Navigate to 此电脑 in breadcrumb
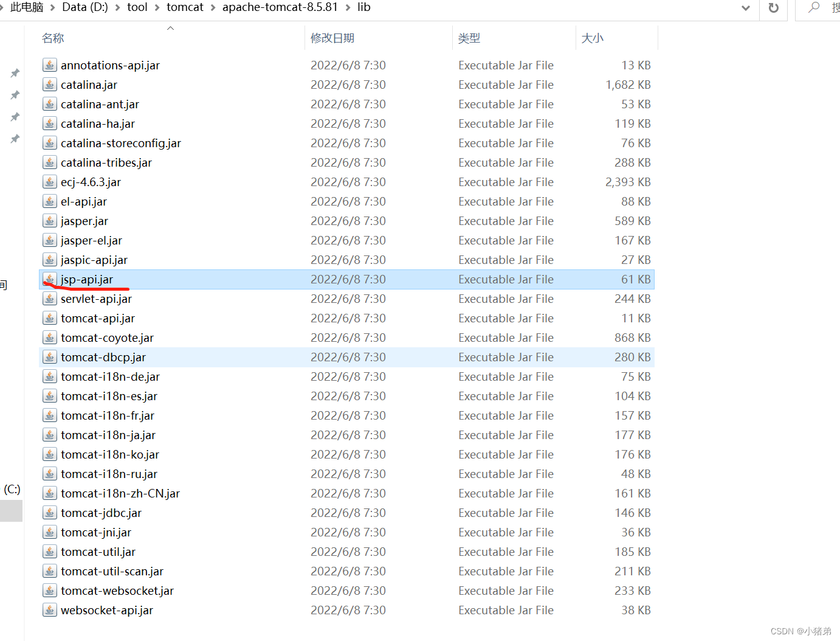Viewport: 840px width, 641px height. click(x=27, y=7)
